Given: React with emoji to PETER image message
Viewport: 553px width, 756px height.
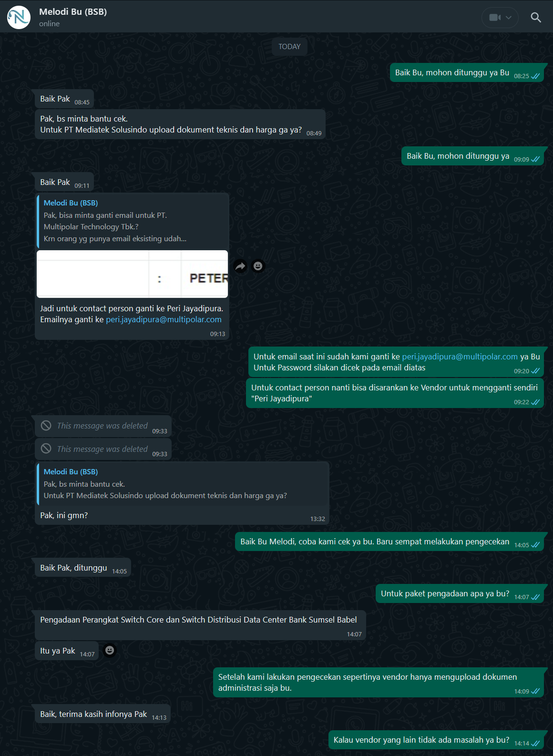Looking at the screenshot, I should (x=258, y=266).
